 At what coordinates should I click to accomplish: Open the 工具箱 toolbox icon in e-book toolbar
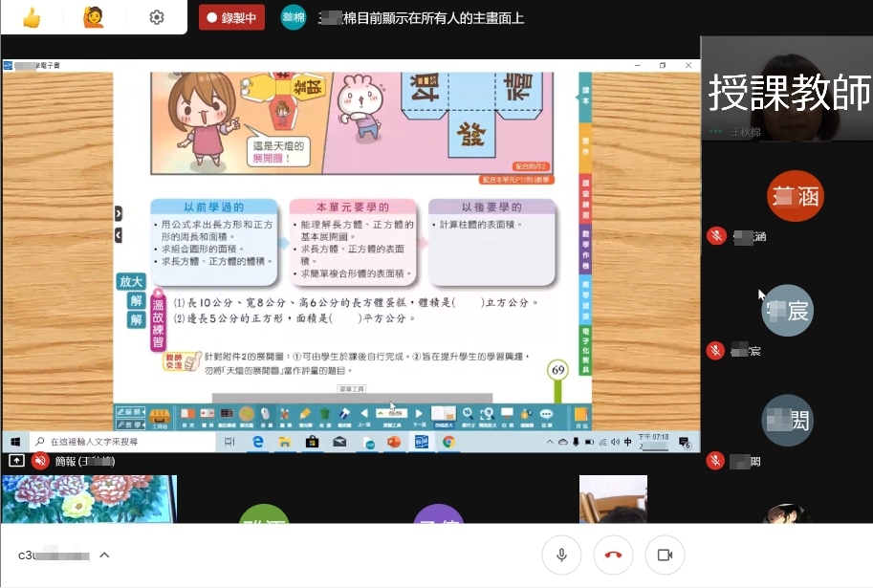pyautogui.click(x=160, y=416)
